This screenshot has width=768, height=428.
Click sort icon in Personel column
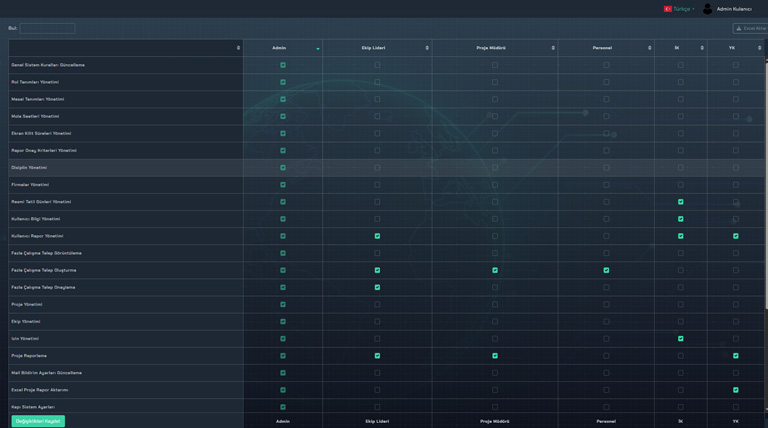pos(649,48)
